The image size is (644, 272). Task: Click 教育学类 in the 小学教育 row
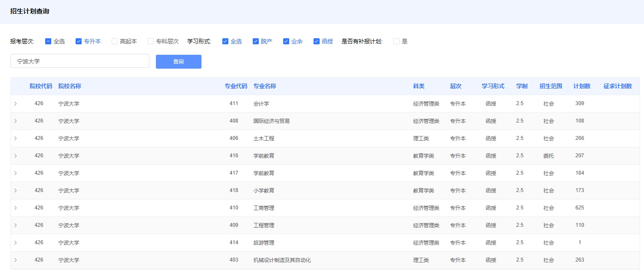[x=424, y=190]
